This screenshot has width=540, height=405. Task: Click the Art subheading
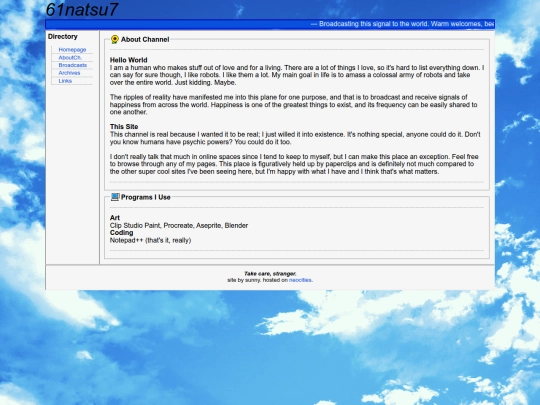(115, 218)
